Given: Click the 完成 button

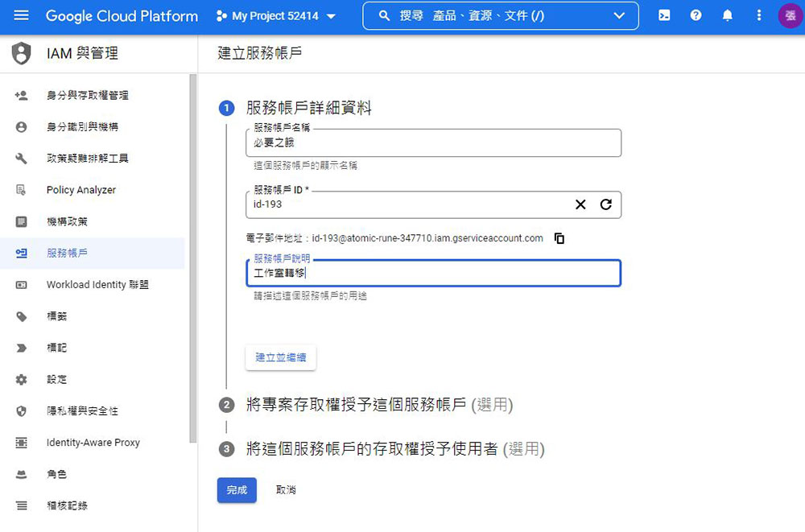Looking at the screenshot, I should tap(237, 490).
